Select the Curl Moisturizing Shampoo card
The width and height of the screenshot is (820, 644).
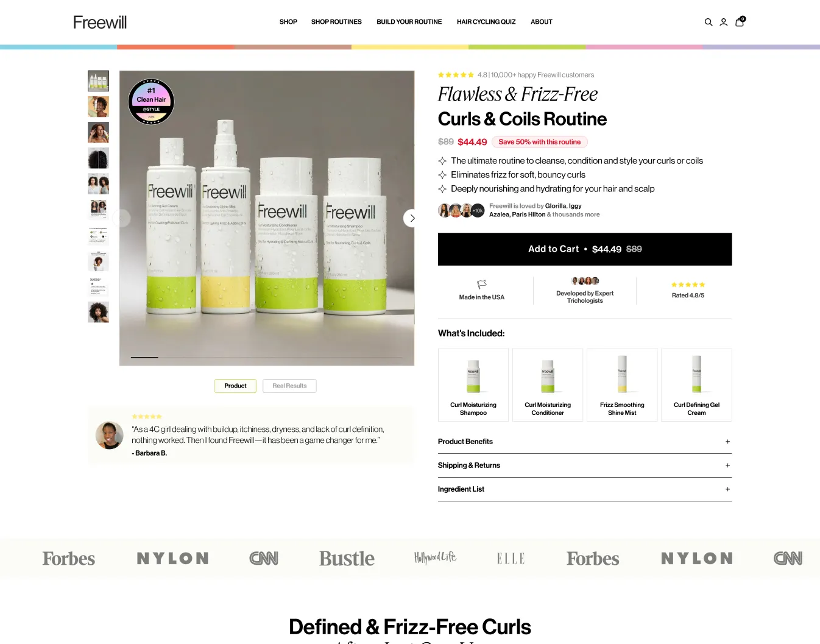tap(473, 385)
